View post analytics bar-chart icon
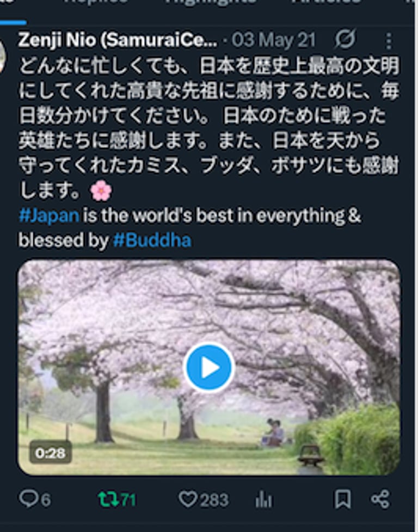 [263, 500]
